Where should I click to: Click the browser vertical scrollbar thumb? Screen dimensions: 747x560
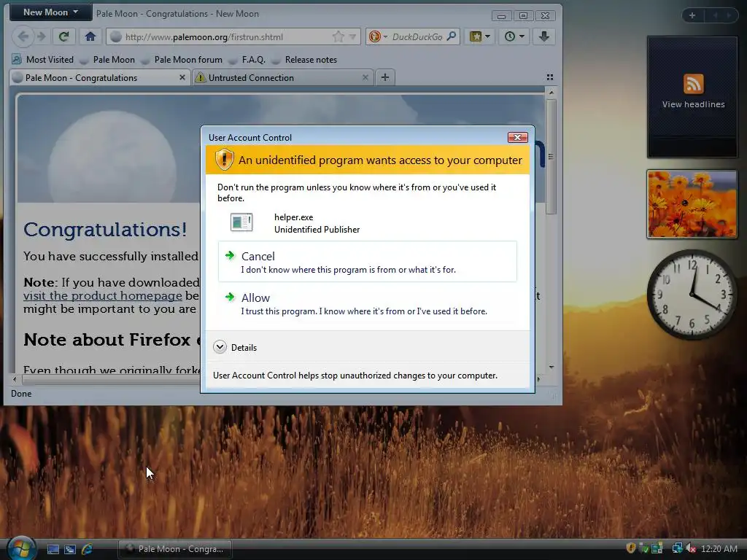551,157
